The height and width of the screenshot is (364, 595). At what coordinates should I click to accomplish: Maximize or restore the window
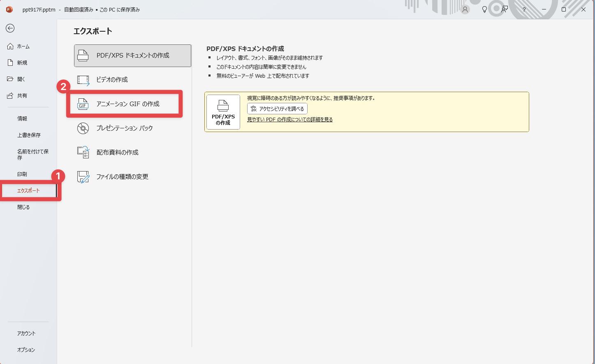point(564,9)
